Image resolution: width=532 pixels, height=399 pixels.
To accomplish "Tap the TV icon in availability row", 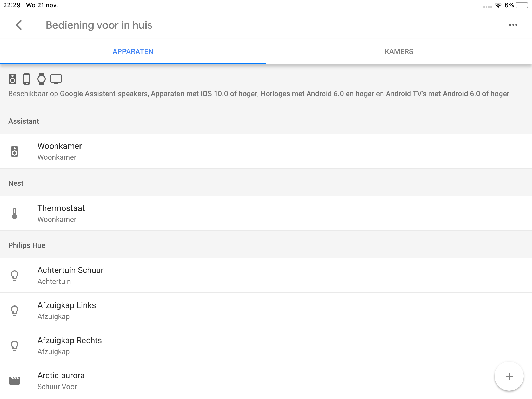I will [x=56, y=79].
